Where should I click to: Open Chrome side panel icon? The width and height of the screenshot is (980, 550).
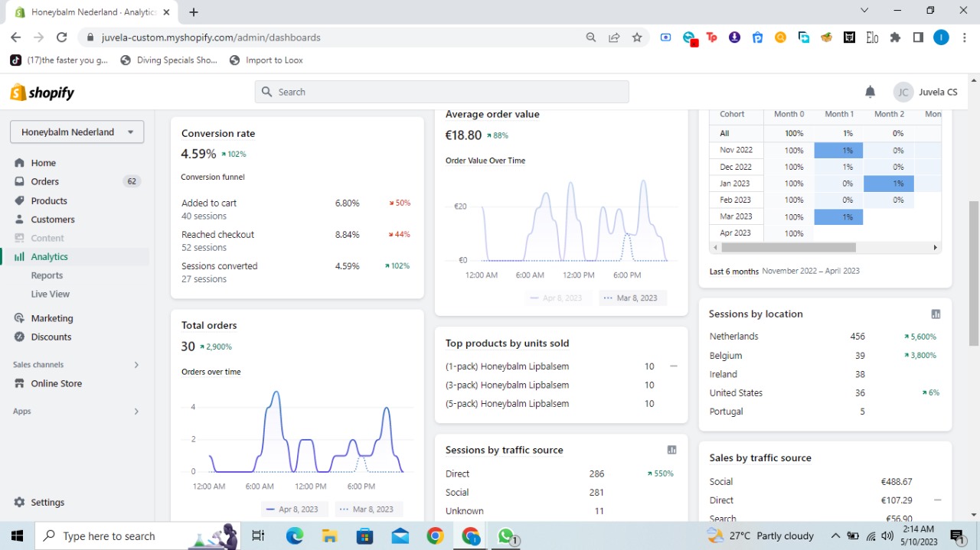(918, 37)
